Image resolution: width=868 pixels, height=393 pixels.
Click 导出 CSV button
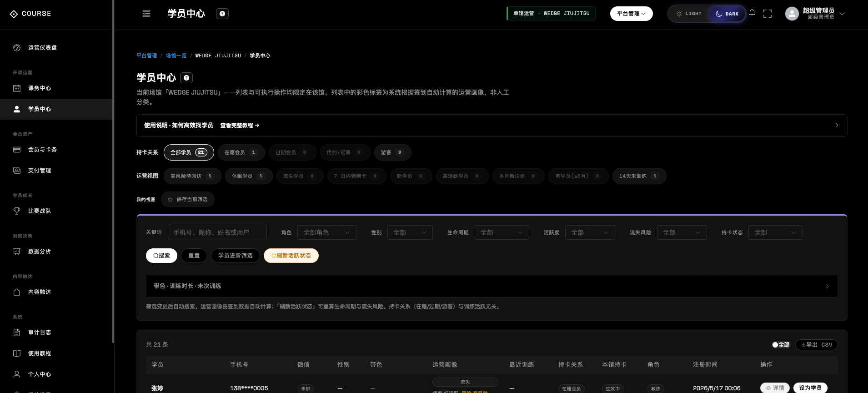tap(817, 345)
